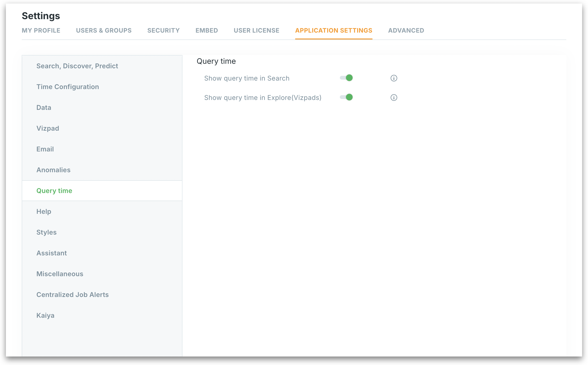Click info icon for Explore(Vizpads) query time
This screenshot has height=365, width=588.
click(393, 98)
